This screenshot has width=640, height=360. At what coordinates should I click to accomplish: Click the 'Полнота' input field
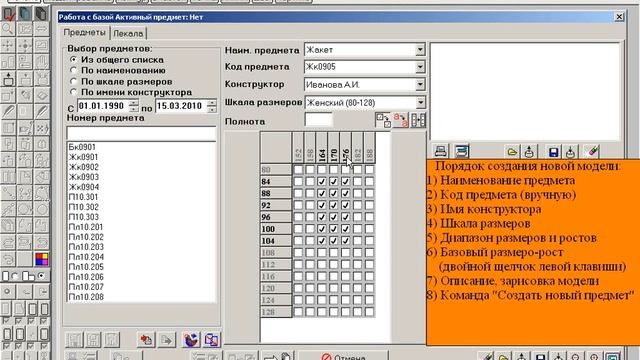click(318, 120)
